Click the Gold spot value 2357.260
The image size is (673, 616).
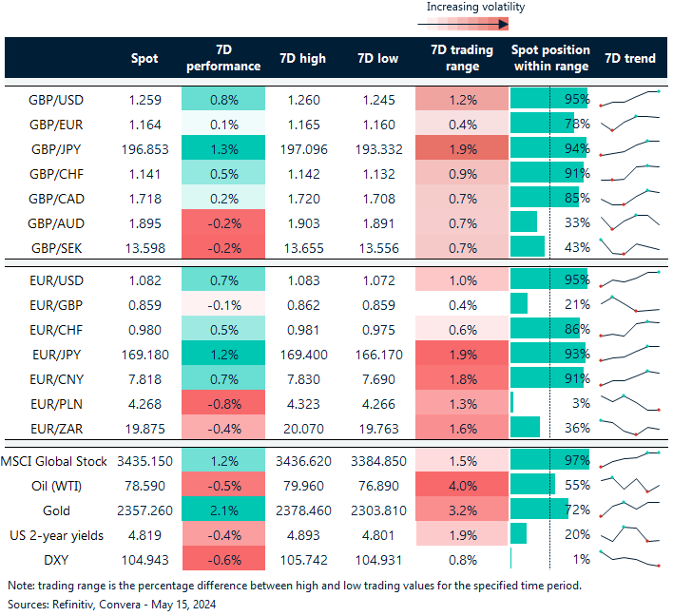[x=144, y=510]
